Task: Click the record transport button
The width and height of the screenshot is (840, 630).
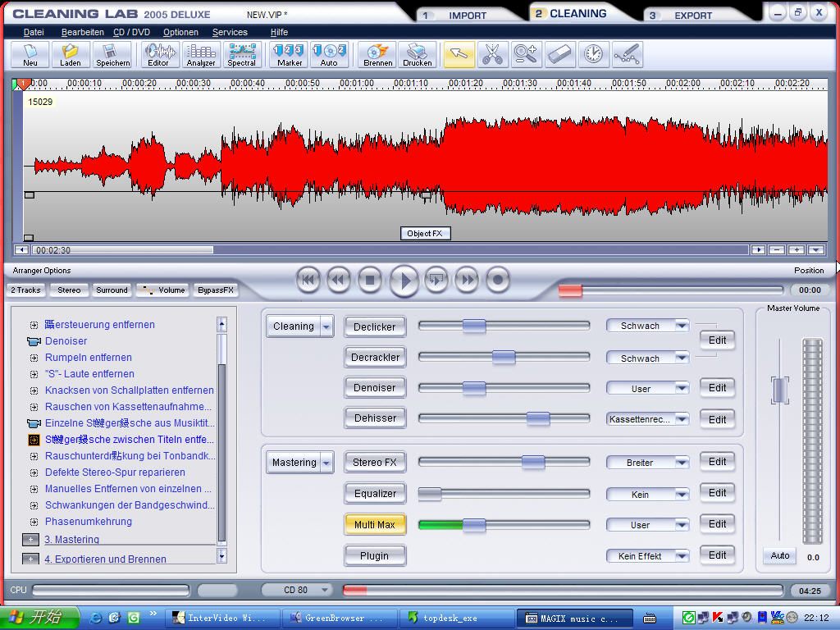Action: [x=498, y=280]
